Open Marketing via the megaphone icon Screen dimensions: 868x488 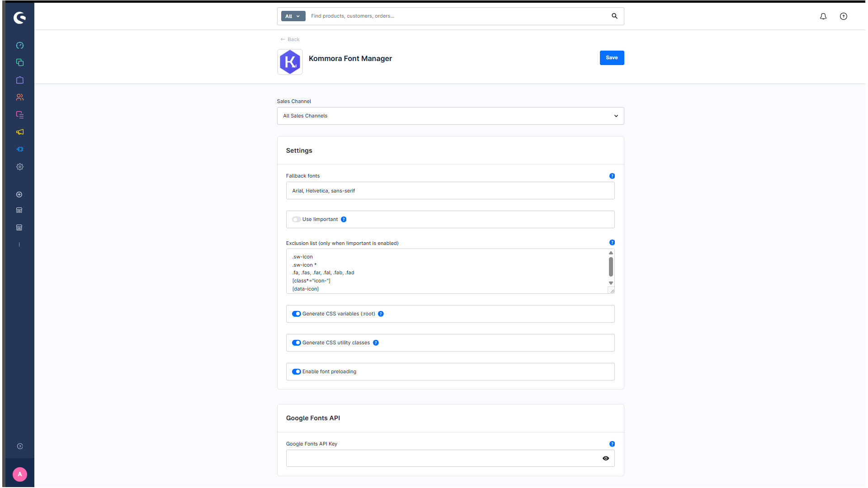[x=20, y=132]
